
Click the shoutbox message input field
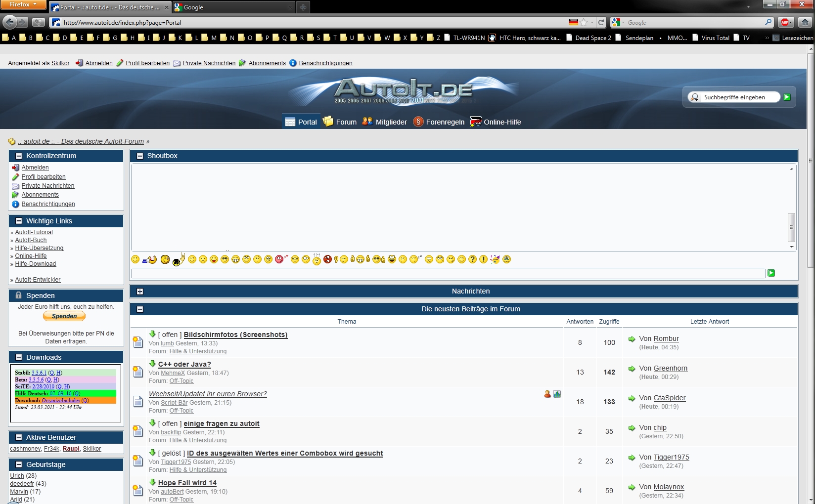448,273
